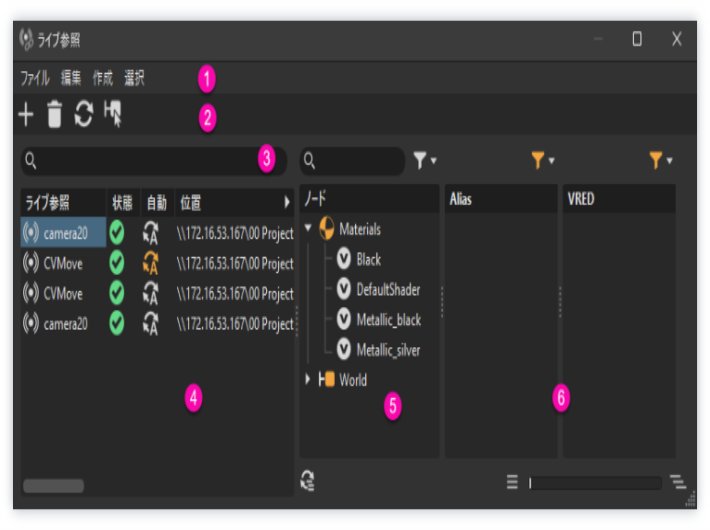The image size is (710, 530).
Task: Click the VRED column header
Action: pos(619,198)
